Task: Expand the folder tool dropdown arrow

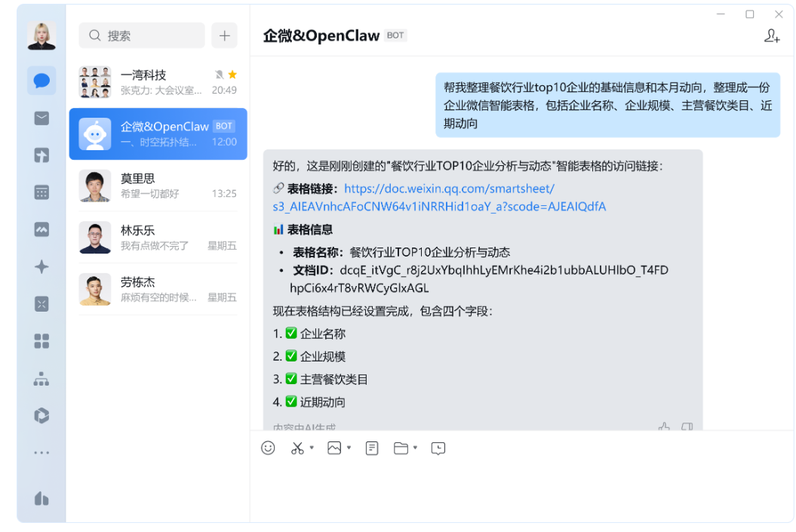Action: 416,447
